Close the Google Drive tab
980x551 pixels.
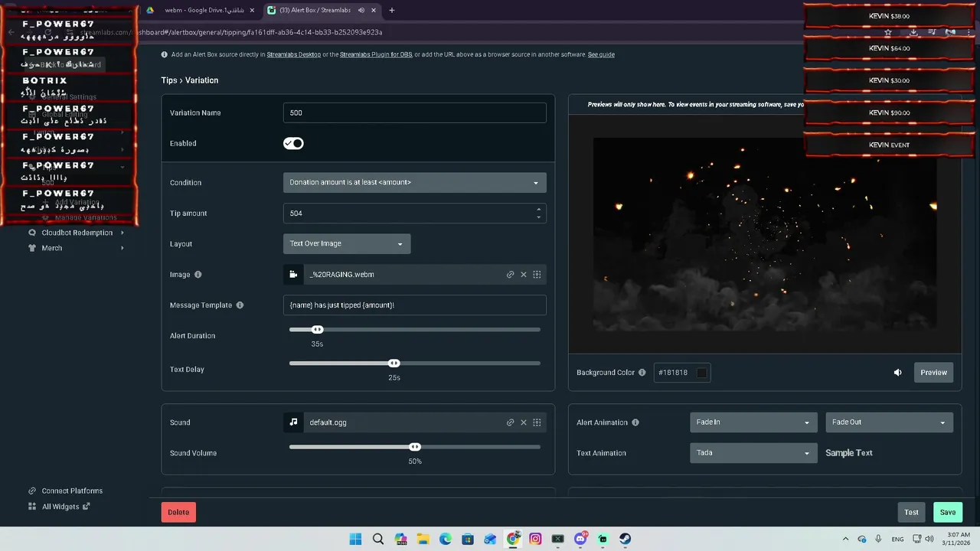click(x=252, y=10)
